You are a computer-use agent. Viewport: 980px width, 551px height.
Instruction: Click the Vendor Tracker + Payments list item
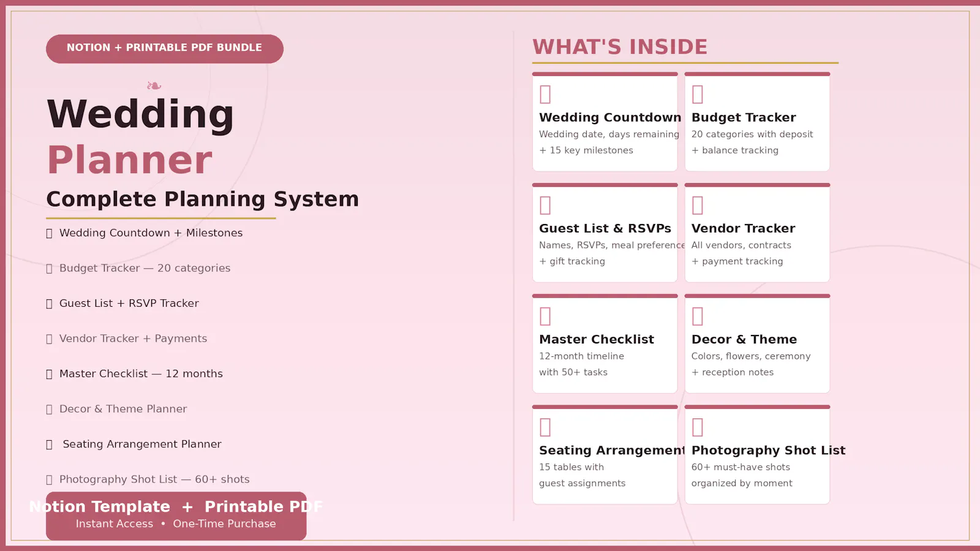133,339
